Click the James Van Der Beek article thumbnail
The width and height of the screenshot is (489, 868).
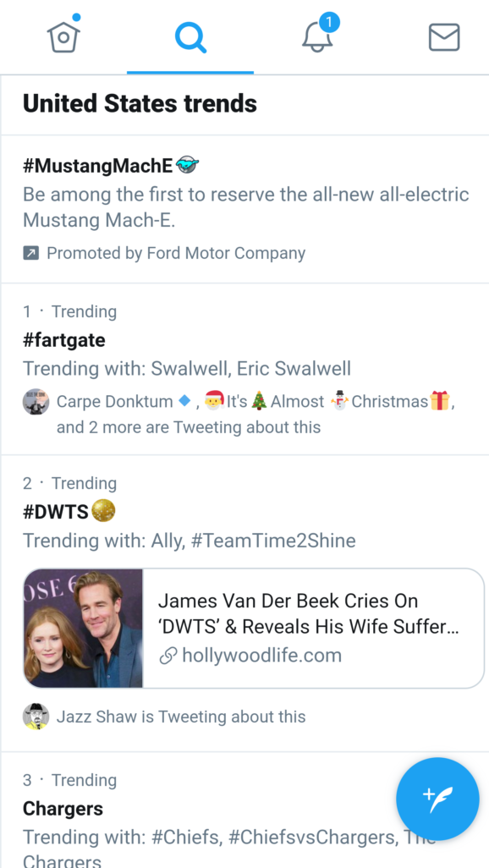point(83,629)
